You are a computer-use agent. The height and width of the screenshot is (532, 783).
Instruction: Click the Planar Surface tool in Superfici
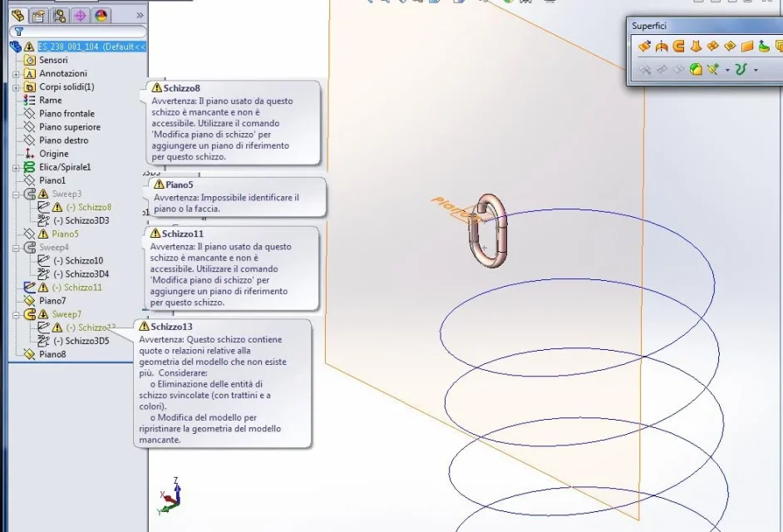[747, 47]
